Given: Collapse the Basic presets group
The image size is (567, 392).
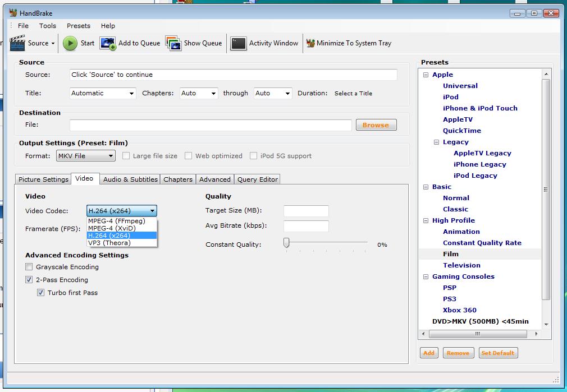Looking at the screenshot, I should click(x=426, y=187).
